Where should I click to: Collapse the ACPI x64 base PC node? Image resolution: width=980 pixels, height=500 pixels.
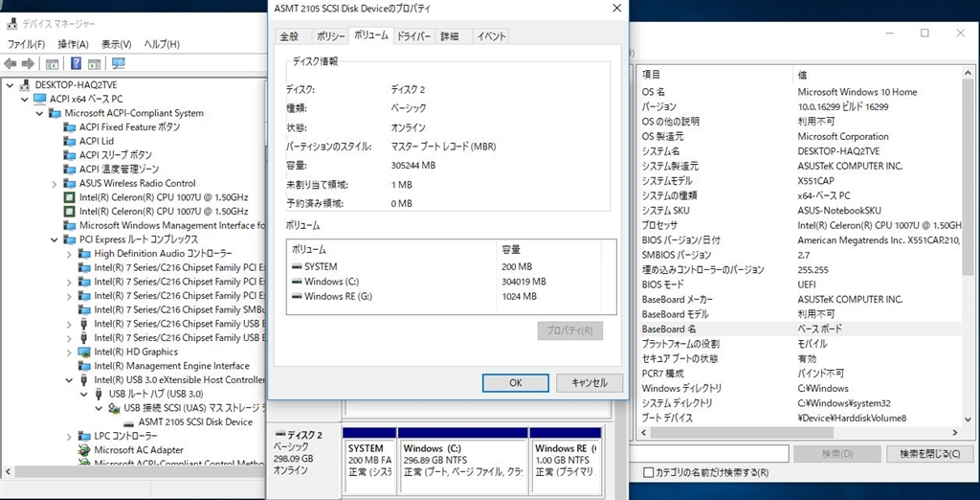coord(24,100)
